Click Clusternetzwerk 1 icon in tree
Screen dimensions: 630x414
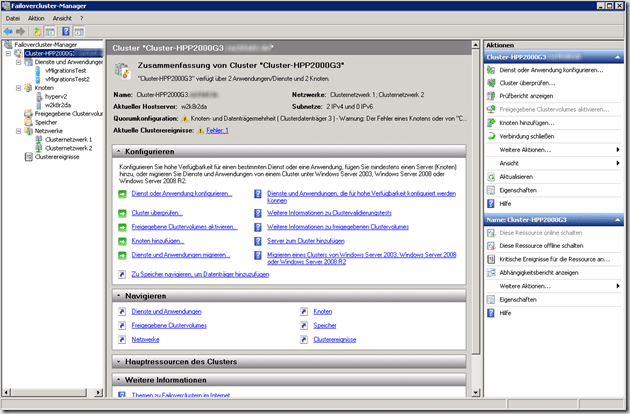(39, 139)
